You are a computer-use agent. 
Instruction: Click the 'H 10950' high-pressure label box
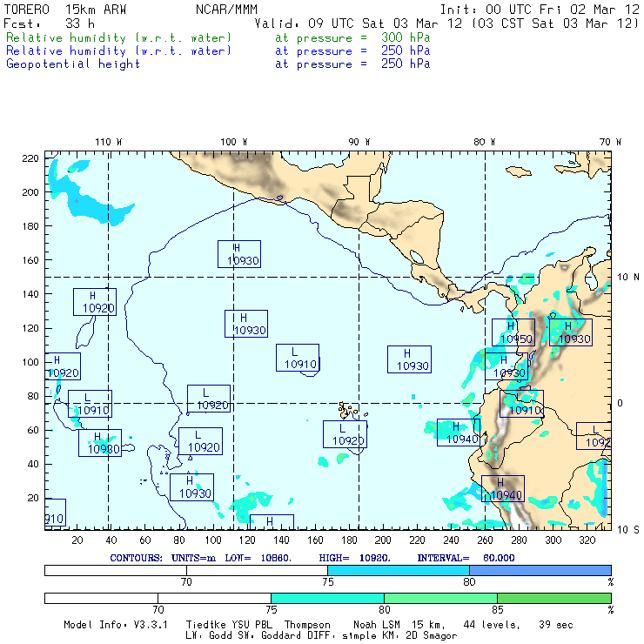tap(513, 332)
